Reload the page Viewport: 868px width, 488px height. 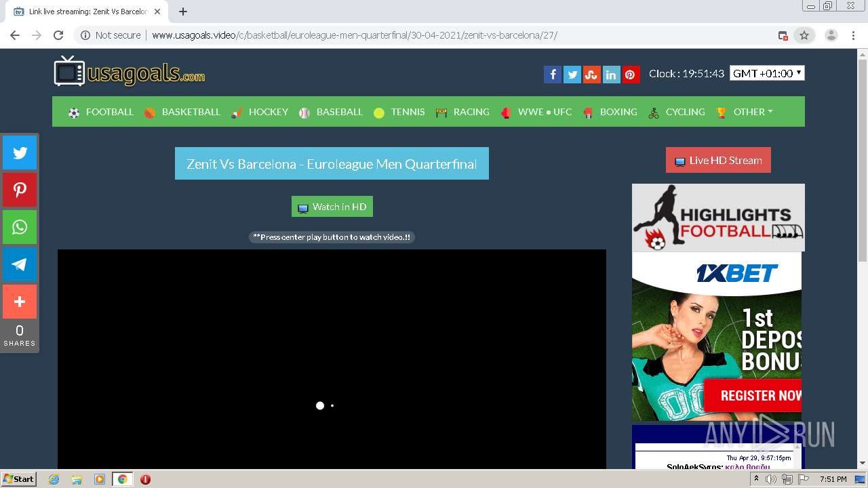coord(58,35)
